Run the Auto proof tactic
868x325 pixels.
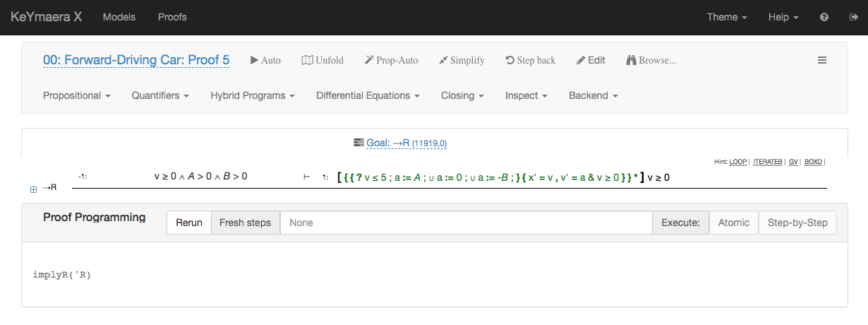click(x=265, y=61)
